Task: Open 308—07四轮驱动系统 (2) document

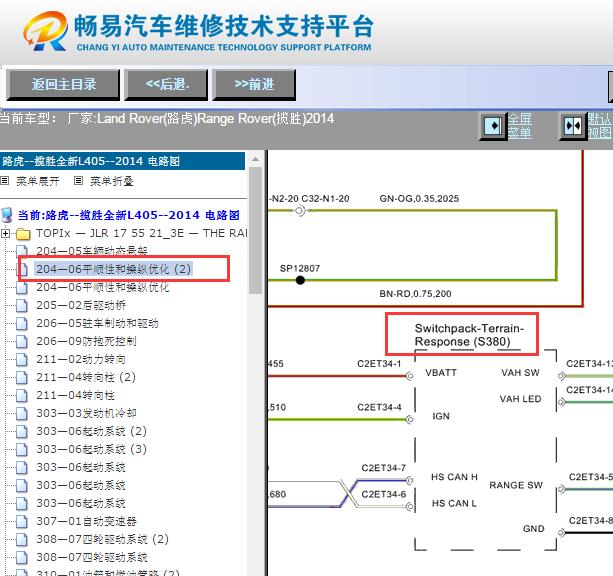Action: (x=102, y=539)
